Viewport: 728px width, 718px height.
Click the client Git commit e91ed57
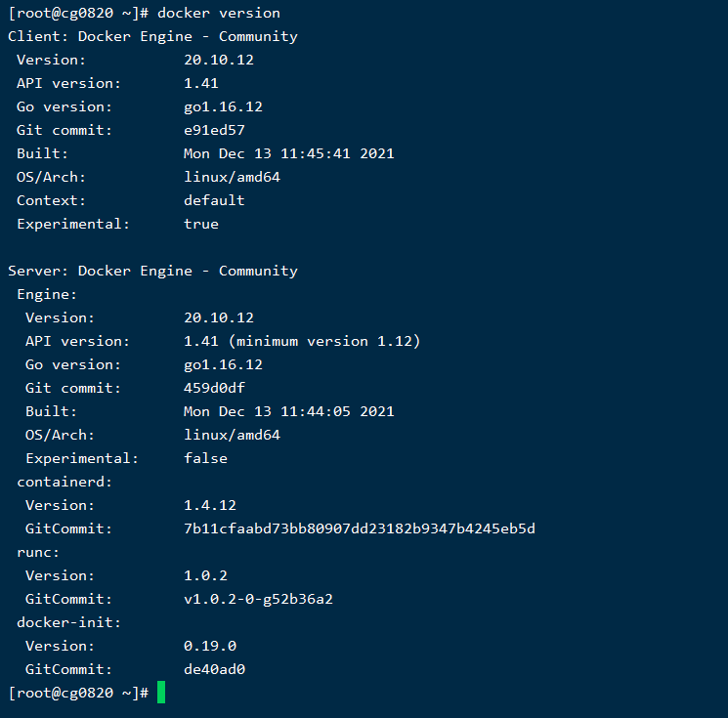(214, 130)
